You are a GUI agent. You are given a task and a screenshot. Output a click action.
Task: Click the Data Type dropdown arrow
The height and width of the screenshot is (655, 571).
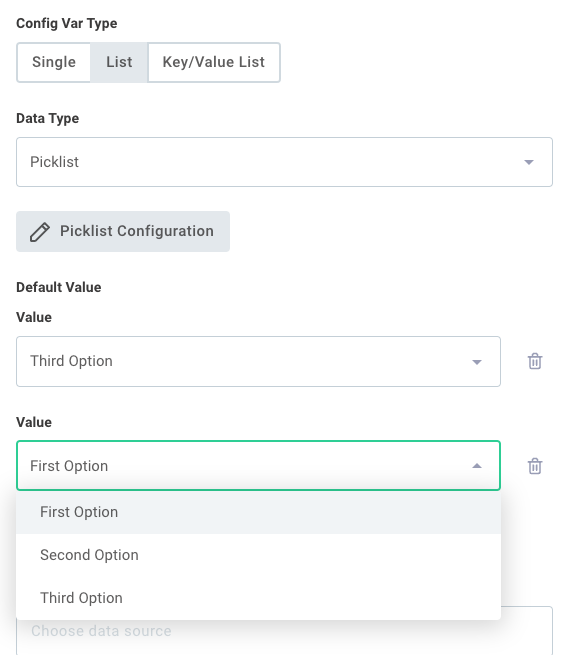[x=529, y=162]
